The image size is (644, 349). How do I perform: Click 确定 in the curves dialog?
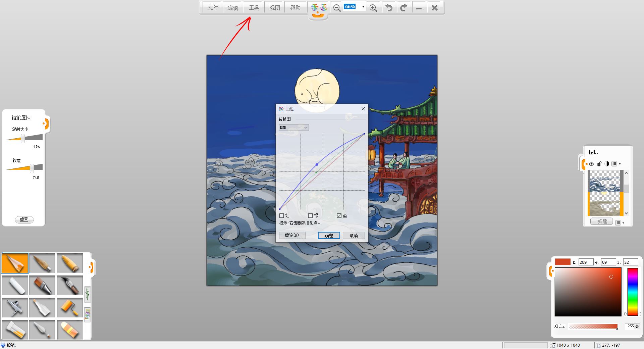click(329, 236)
